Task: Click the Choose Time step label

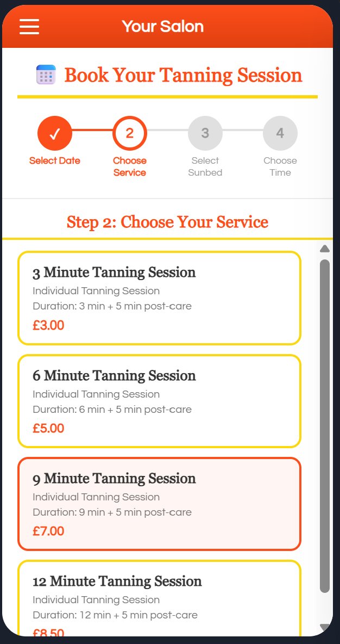Action: tap(280, 166)
